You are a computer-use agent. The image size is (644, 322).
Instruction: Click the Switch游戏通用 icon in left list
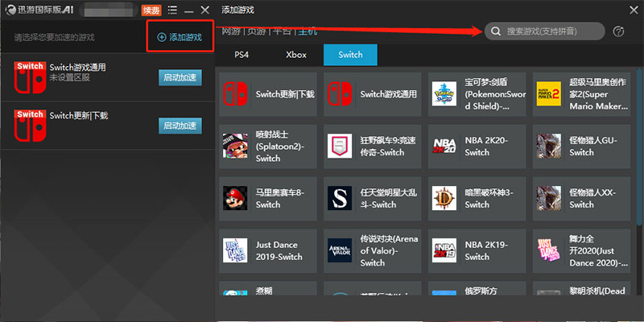[30, 77]
